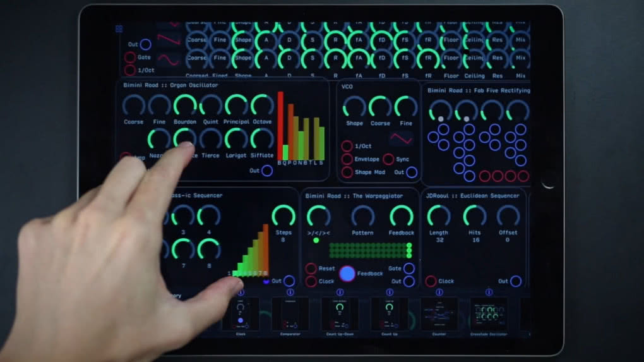Tap the info icon above Comparator thumbnail
The height and width of the screenshot is (362, 644).
[290, 293]
